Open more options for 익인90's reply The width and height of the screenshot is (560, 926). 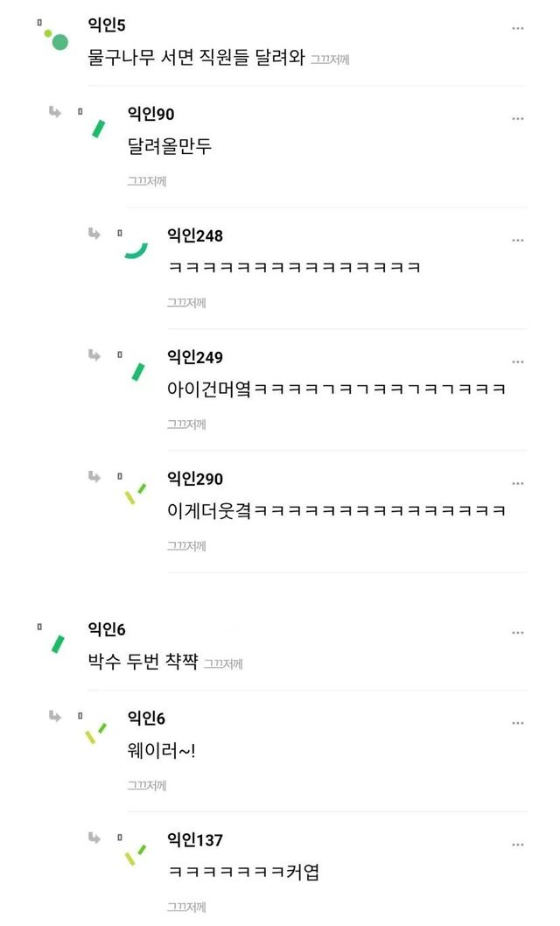[518, 118]
